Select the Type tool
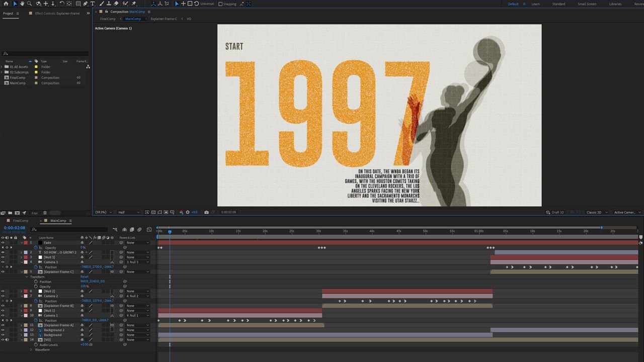644x362 pixels. point(93,4)
